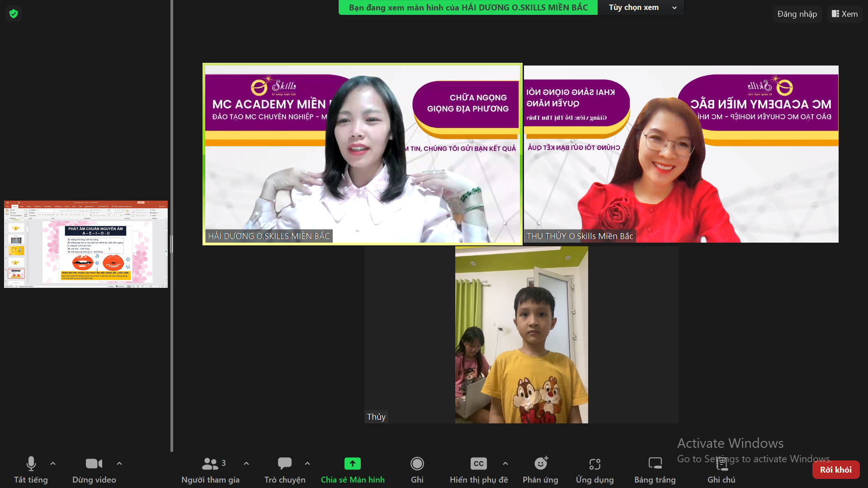The height and width of the screenshot is (488, 868).
Task: Select THU THỦY O.Skills Miền Bắc video tile
Action: point(681,154)
